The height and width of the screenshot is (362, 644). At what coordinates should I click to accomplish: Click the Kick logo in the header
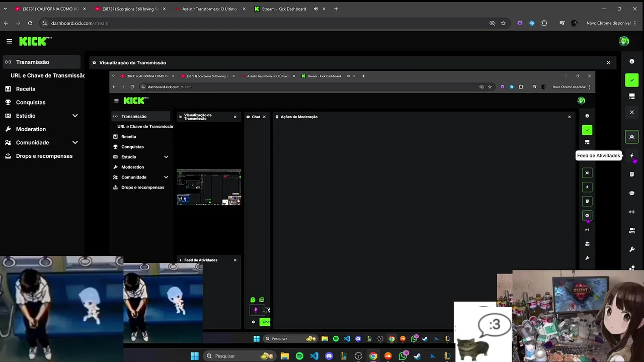click(x=35, y=41)
